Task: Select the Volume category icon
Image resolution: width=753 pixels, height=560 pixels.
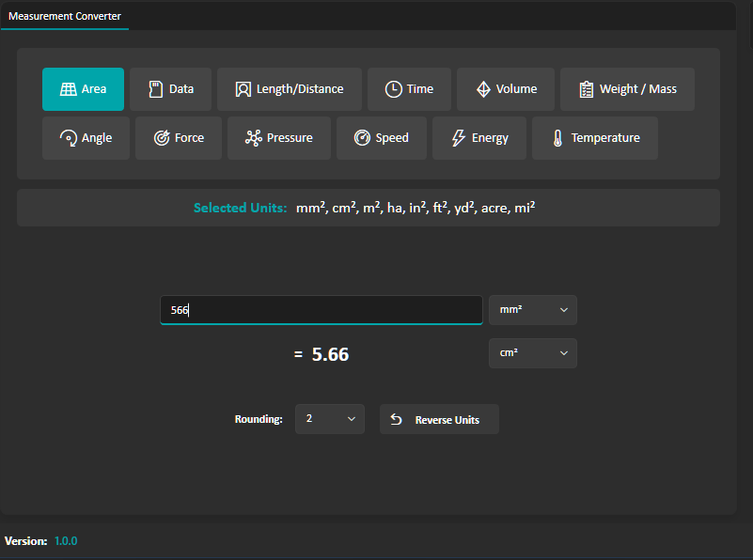Action: 483,89
